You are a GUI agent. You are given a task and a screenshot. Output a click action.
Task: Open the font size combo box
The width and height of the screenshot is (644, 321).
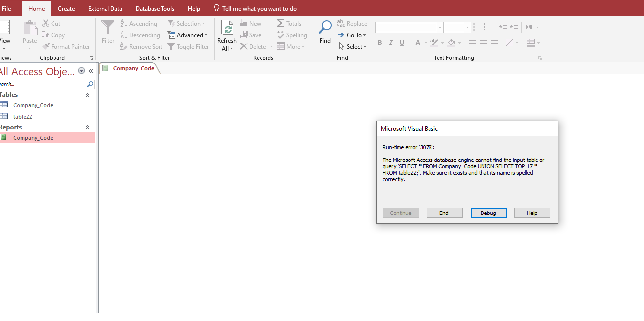[x=457, y=27]
